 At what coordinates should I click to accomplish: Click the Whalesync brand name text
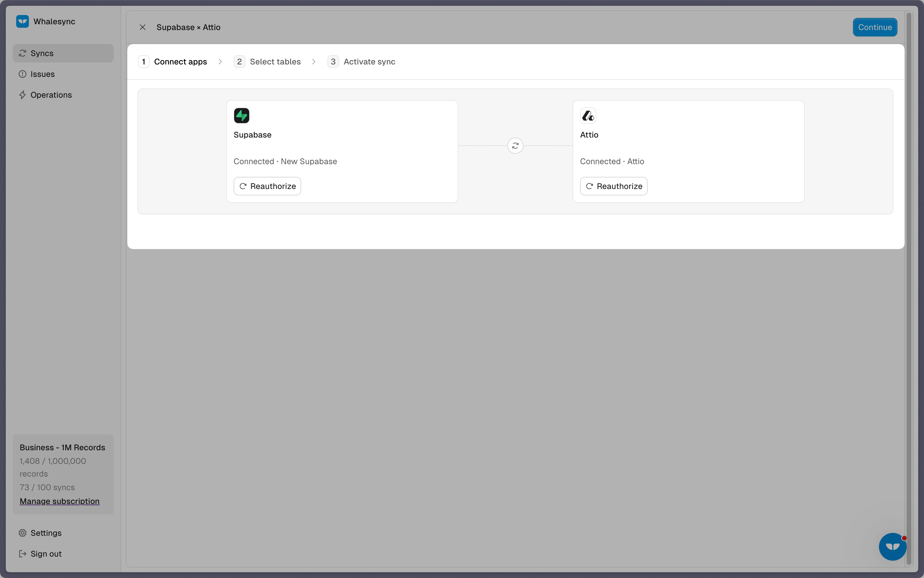tap(54, 21)
